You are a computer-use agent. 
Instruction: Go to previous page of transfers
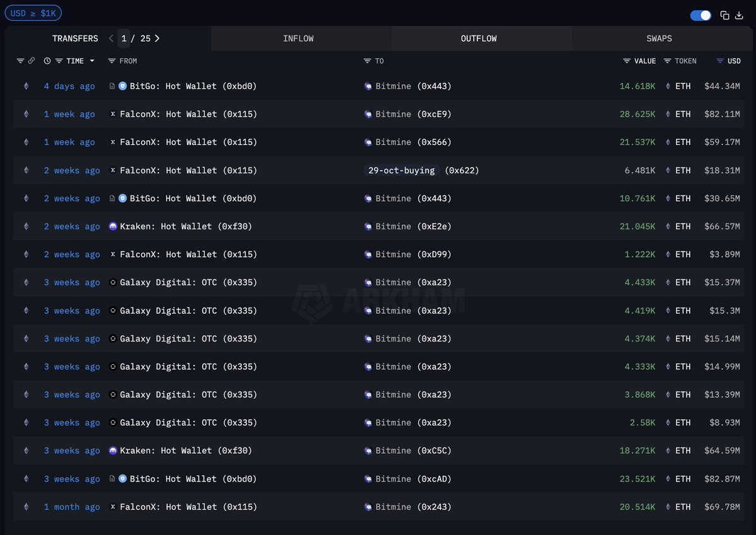pos(111,38)
